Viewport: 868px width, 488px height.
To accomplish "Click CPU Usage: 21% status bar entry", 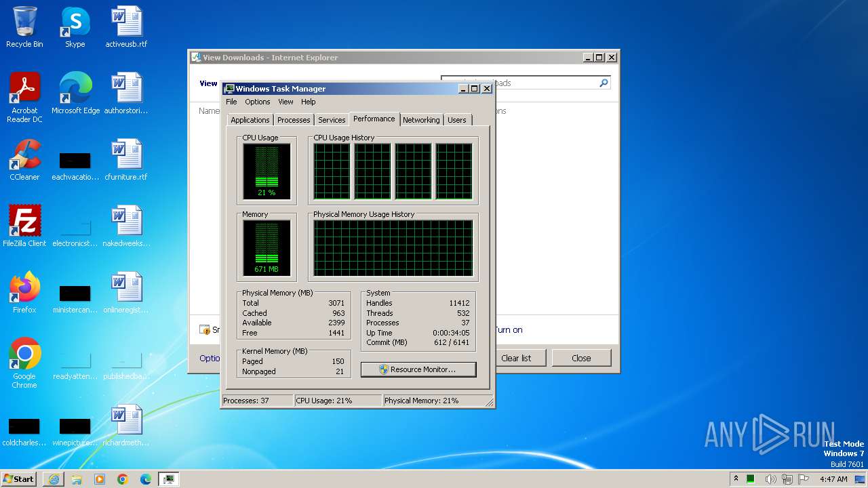I will point(338,401).
